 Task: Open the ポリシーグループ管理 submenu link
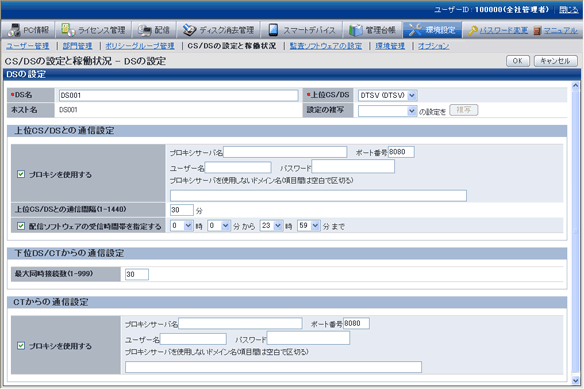click(x=140, y=46)
